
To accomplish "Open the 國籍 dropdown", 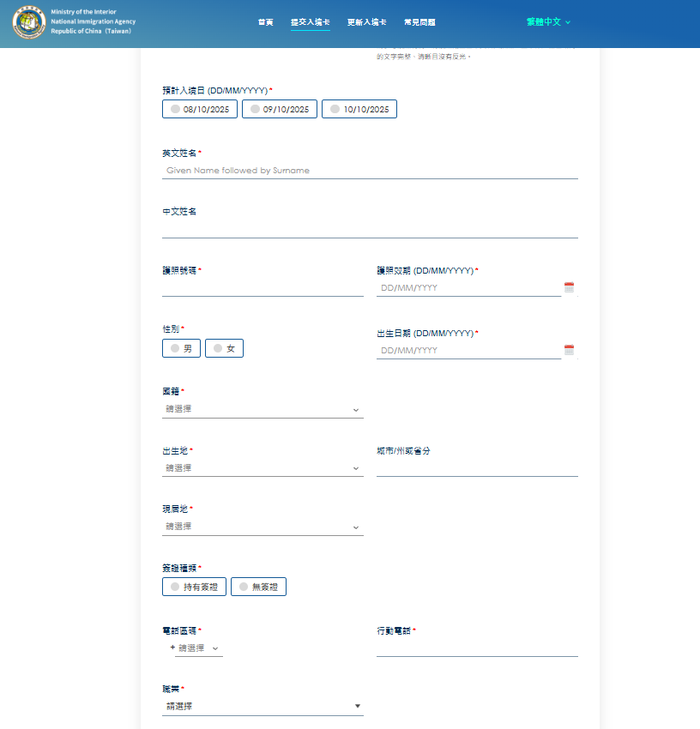I will point(262,409).
